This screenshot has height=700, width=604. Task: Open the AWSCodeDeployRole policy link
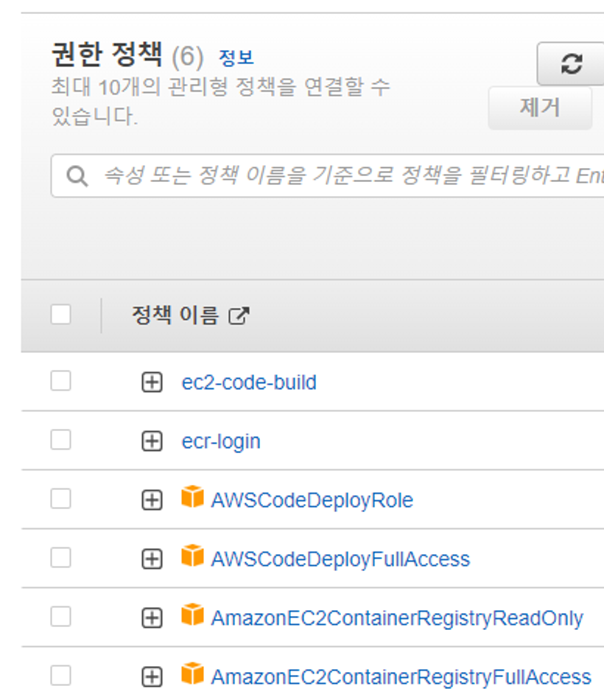(x=312, y=500)
